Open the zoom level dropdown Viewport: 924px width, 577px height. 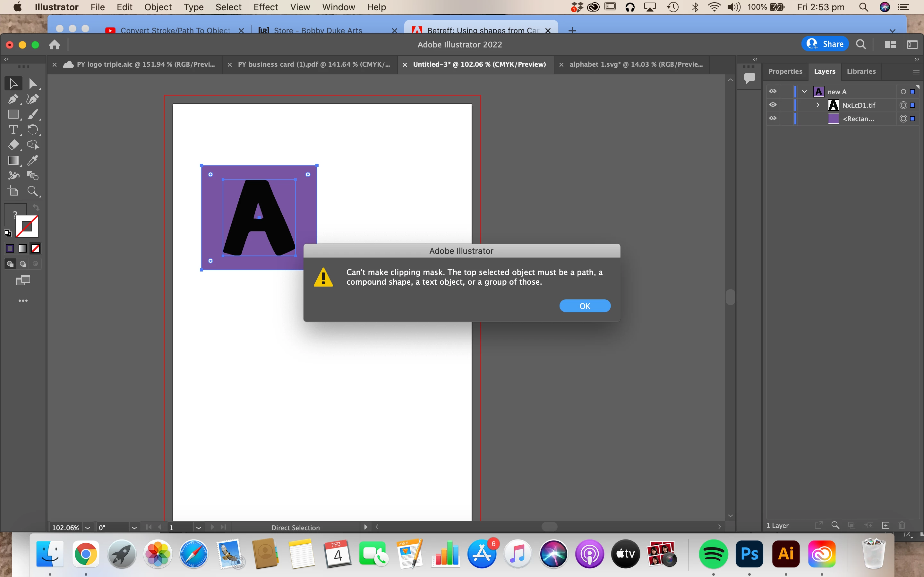[x=88, y=527]
